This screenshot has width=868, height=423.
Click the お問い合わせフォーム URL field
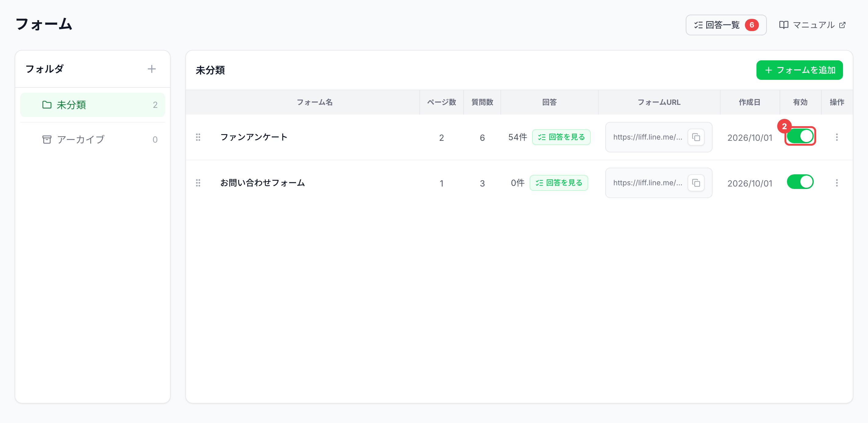click(x=658, y=183)
